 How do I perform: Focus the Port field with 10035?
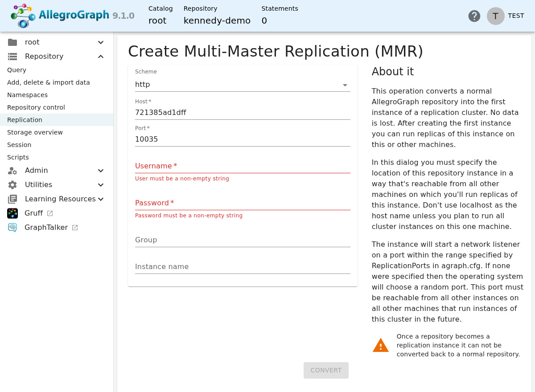point(243,139)
